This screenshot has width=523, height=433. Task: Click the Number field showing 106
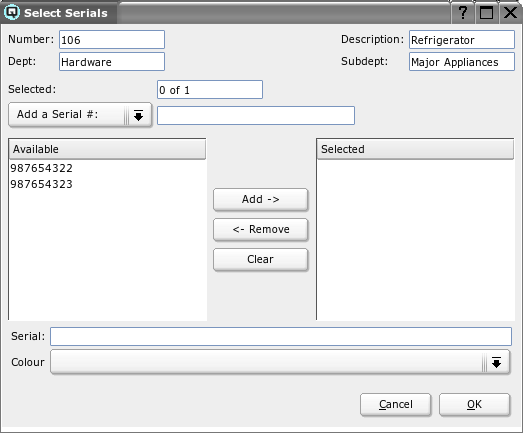click(112, 40)
